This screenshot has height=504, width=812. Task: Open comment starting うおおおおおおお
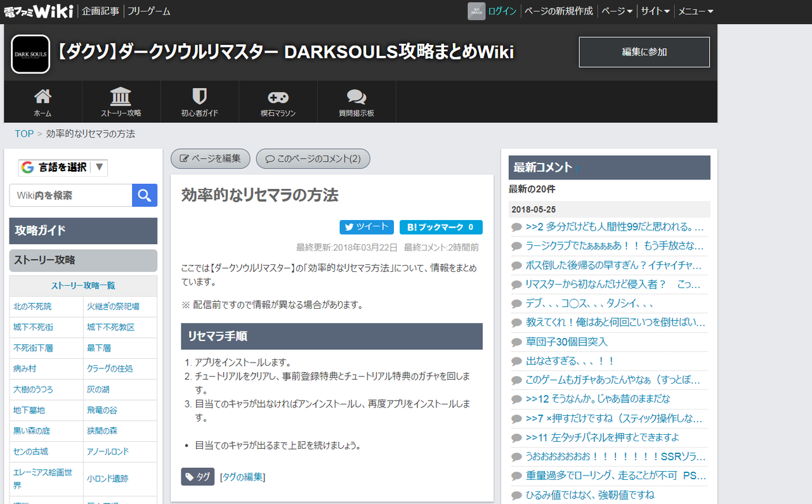615,456
